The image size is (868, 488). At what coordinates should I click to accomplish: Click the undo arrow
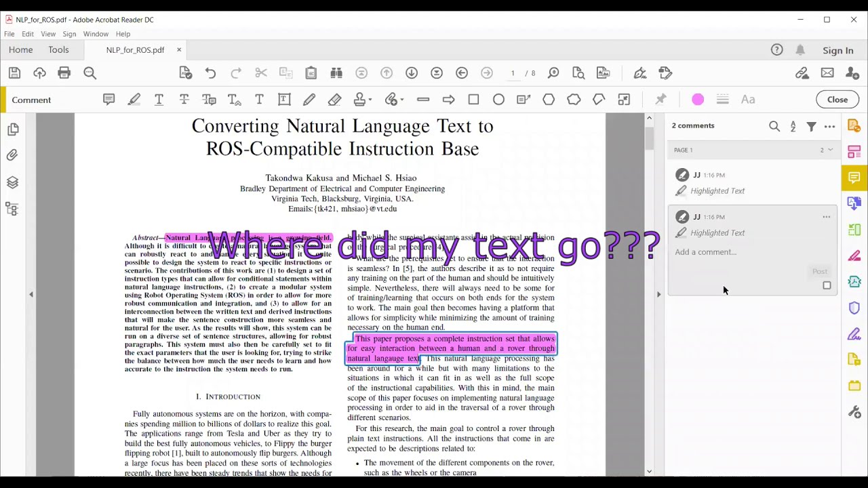click(210, 73)
